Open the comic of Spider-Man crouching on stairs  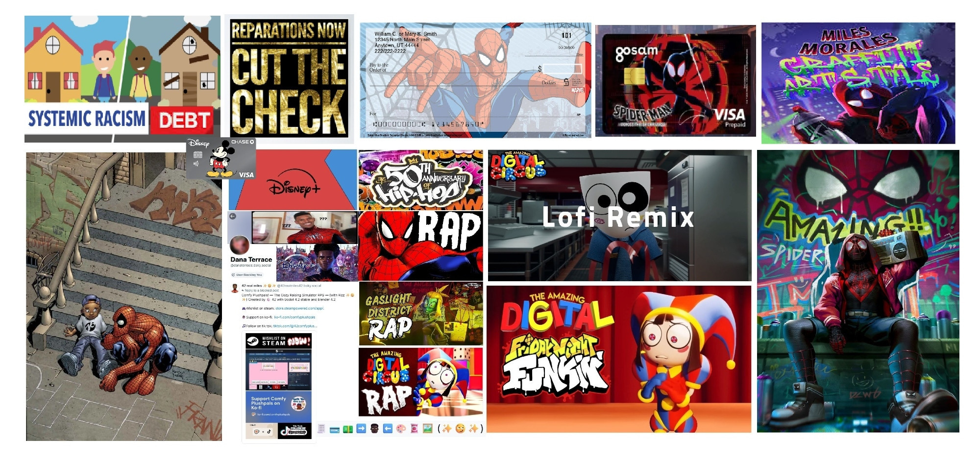click(124, 296)
